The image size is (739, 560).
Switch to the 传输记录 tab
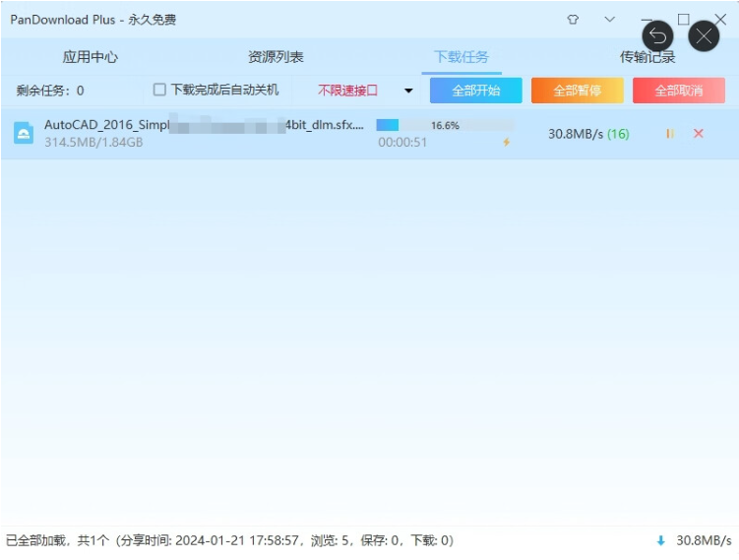[x=647, y=57]
